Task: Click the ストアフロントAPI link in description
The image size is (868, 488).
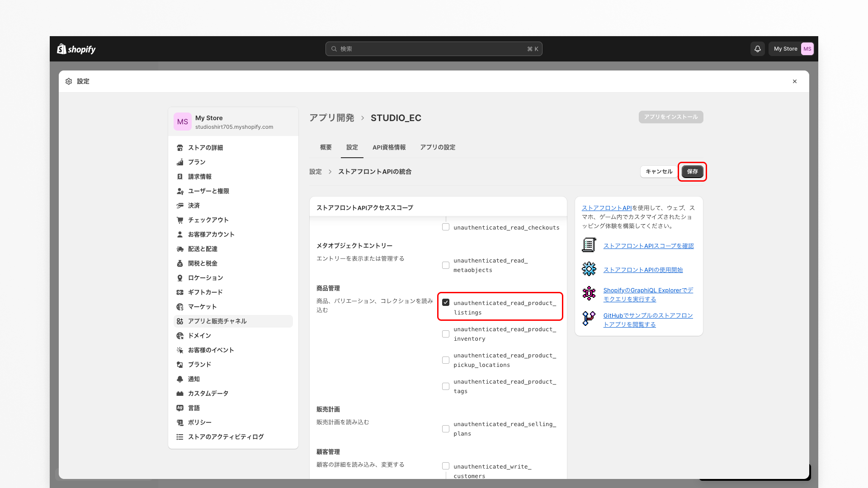Action: click(607, 208)
